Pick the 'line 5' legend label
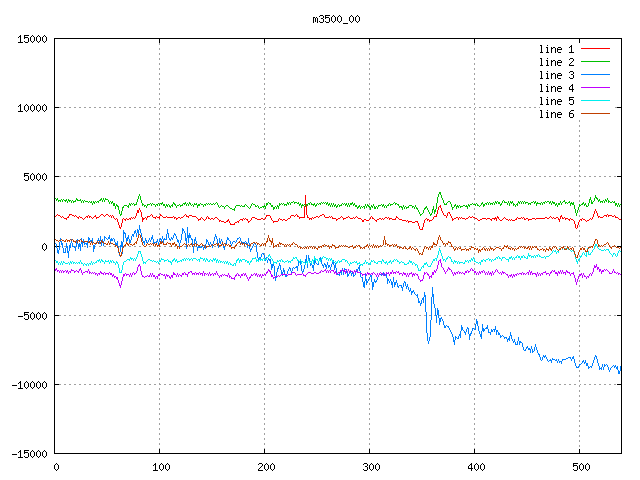This screenshot has width=640, height=480. 556,101
